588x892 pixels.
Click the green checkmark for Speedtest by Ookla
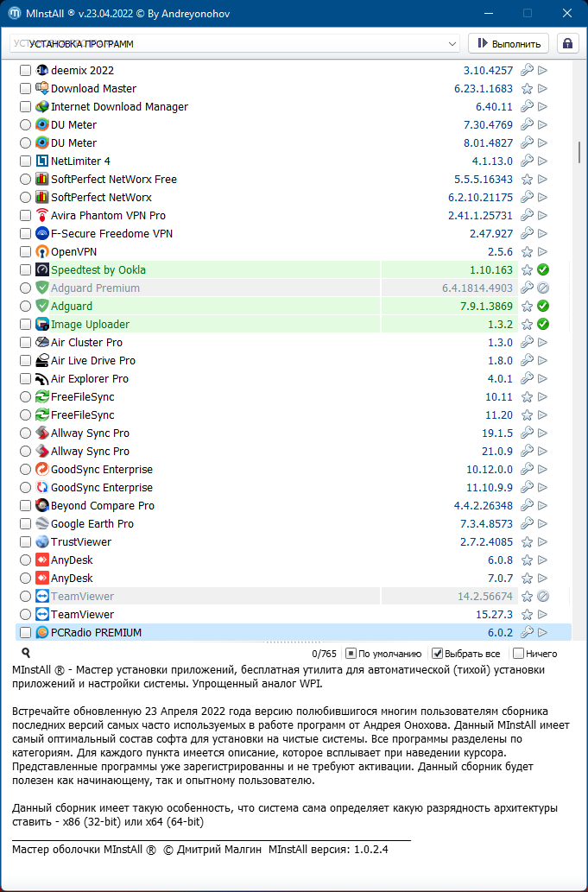click(543, 269)
